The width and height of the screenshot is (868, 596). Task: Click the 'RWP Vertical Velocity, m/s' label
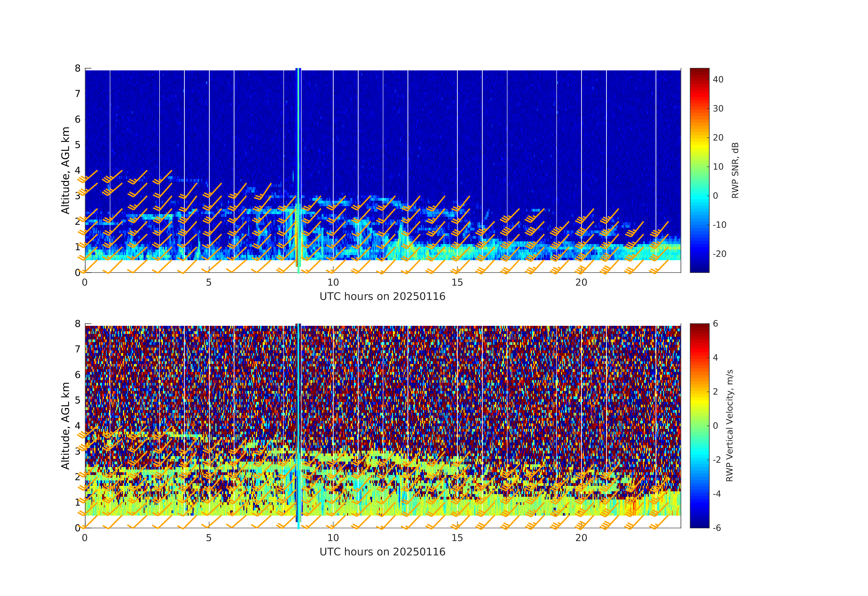(729, 425)
